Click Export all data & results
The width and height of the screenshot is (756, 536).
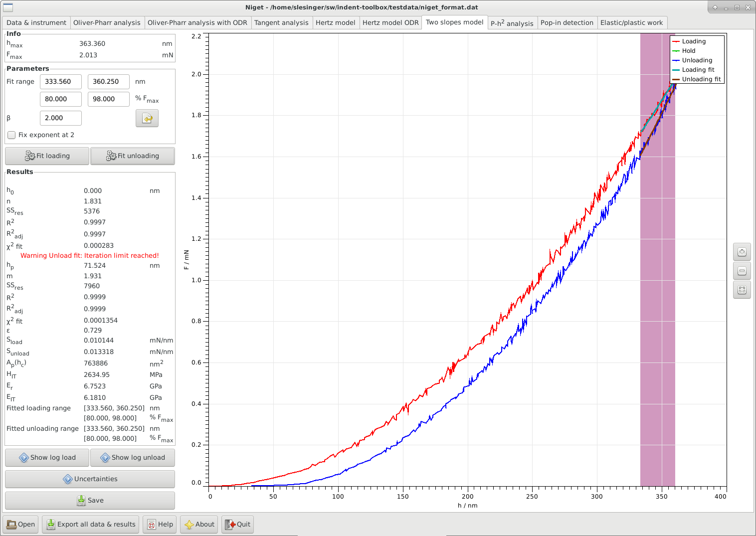point(91,525)
